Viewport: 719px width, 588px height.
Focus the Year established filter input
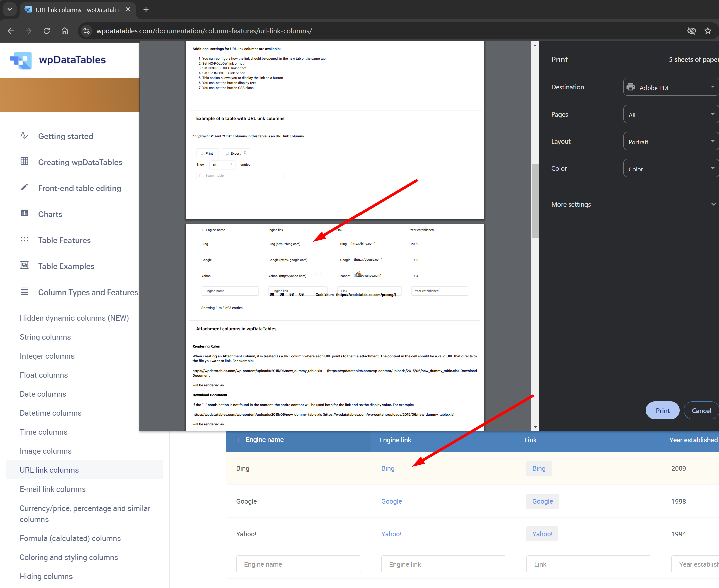click(695, 564)
